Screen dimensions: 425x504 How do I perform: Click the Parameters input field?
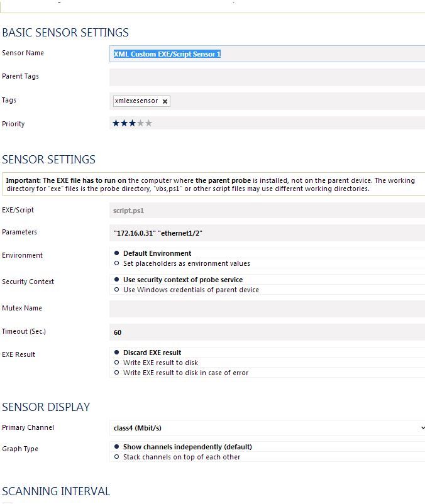coord(267,233)
